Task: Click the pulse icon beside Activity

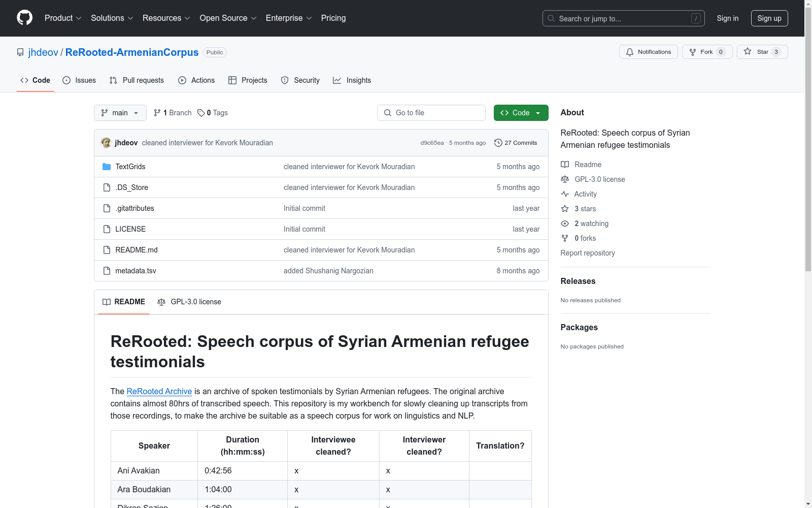Action: [565, 194]
